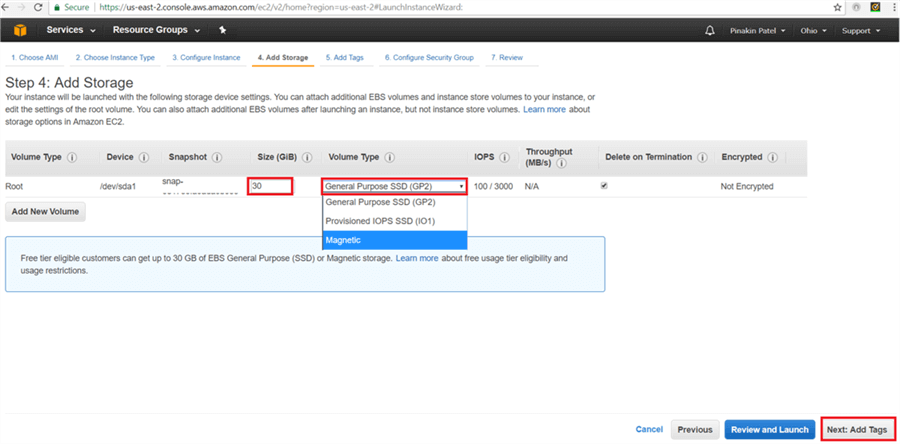This screenshot has height=444, width=900.
Task: Go to the 2. Choose Instance Type tab
Action: [x=115, y=58]
